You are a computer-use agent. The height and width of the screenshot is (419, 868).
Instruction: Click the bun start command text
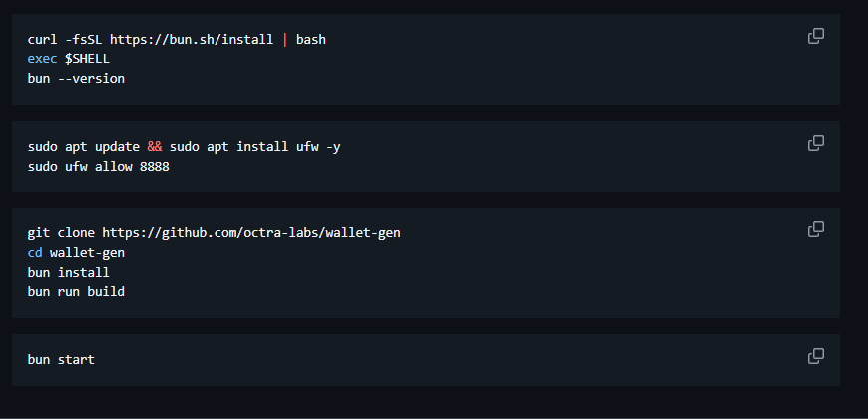click(61, 360)
